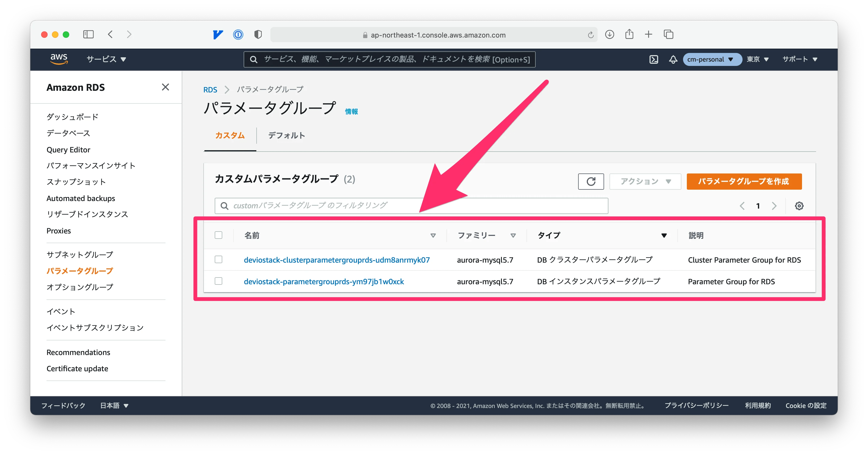The height and width of the screenshot is (455, 868).
Task: Check deviostack-parametergrouprds-ym97jb1w0xck
Action: click(x=218, y=282)
